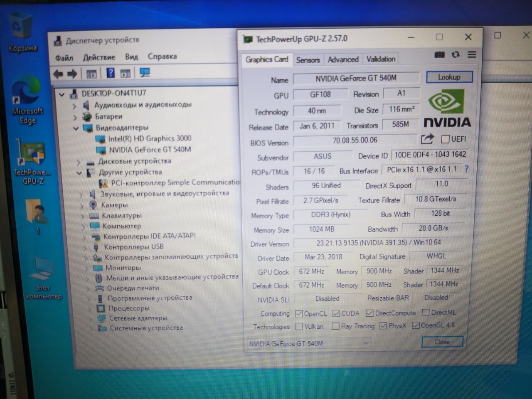Screen dimensions: 532x399
Task: Click the Close button in GPU-Z
Action: tap(442, 342)
